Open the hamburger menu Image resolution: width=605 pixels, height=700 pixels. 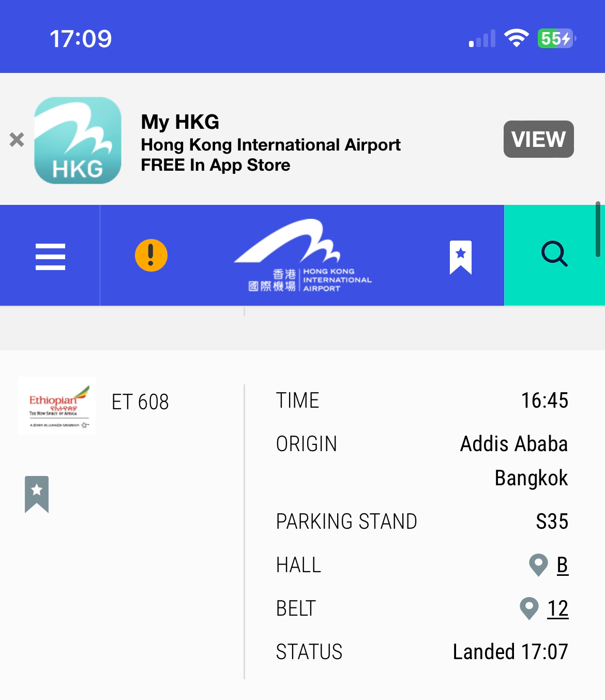(50, 257)
